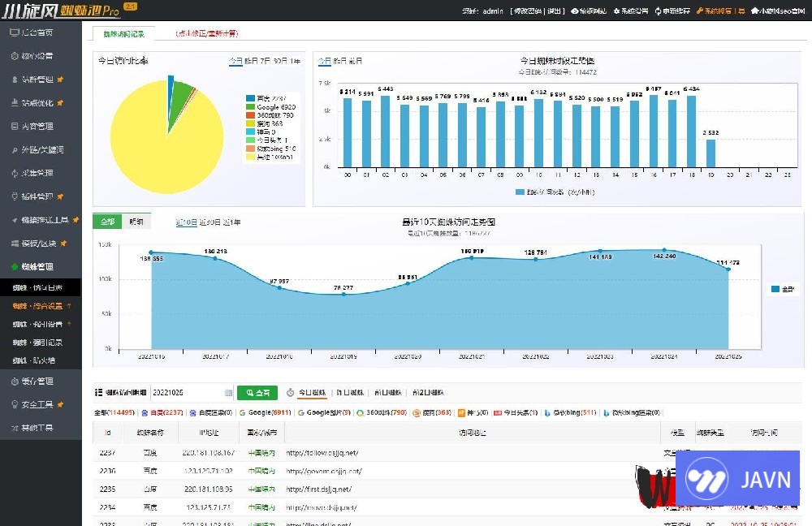Click the Bing spider filter icon
Viewport: 812px width, 526px height.
pos(548,412)
